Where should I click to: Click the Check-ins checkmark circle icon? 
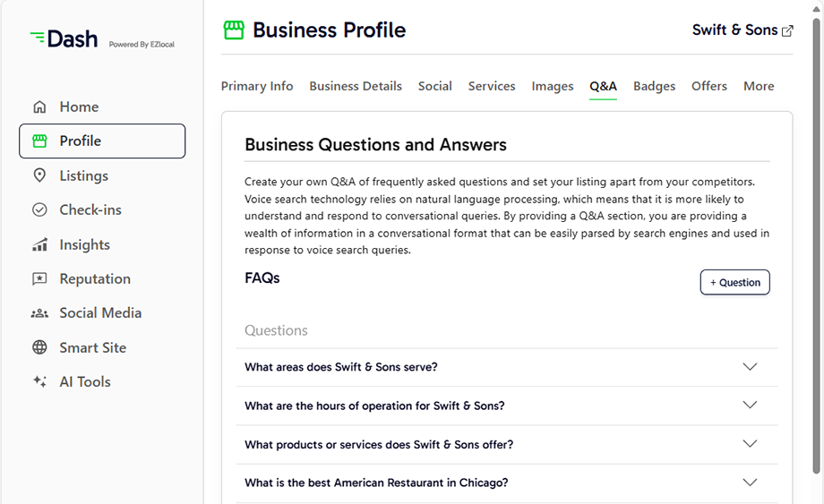tap(39, 210)
